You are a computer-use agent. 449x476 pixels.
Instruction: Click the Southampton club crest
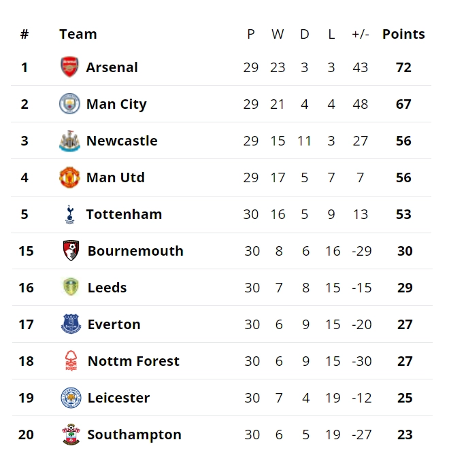coord(71,435)
